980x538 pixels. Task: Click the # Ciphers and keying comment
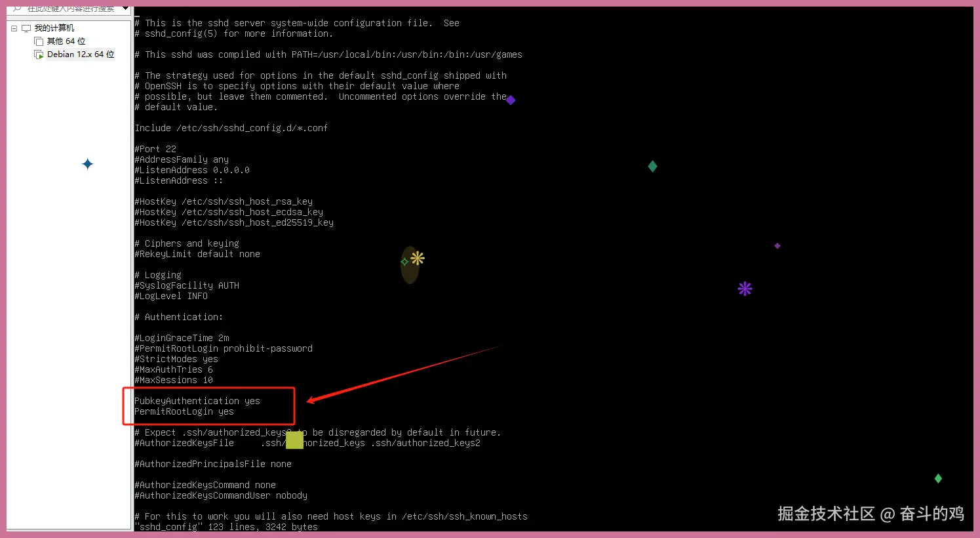[187, 243]
